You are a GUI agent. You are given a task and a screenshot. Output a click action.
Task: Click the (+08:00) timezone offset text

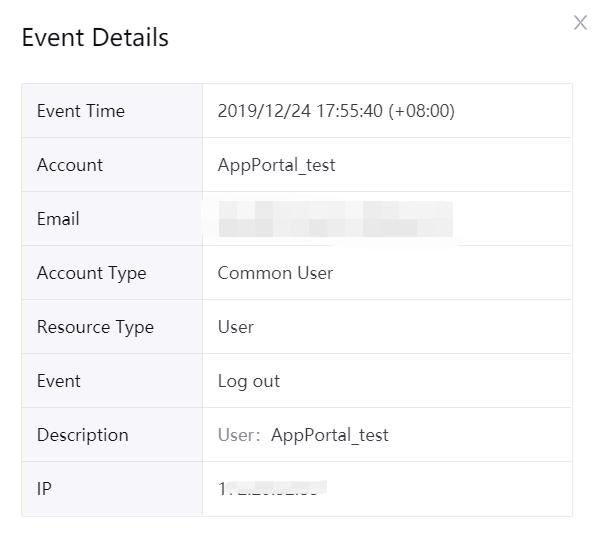pos(421,111)
